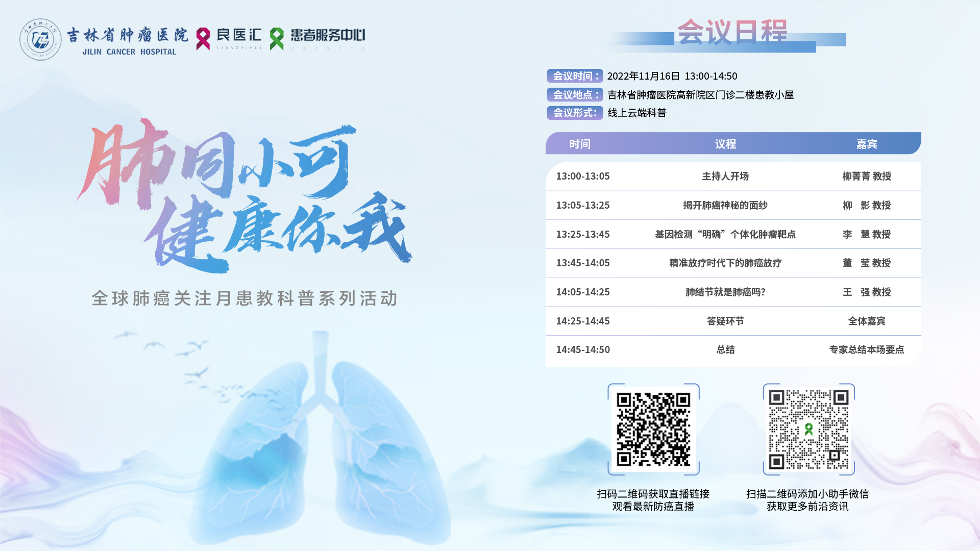Image resolution: width=980 pixels, height=551 pixels.
Task: Click the 基因检测 个体化肿瘤靶点 agenda item
Action: tap(725, 234)
